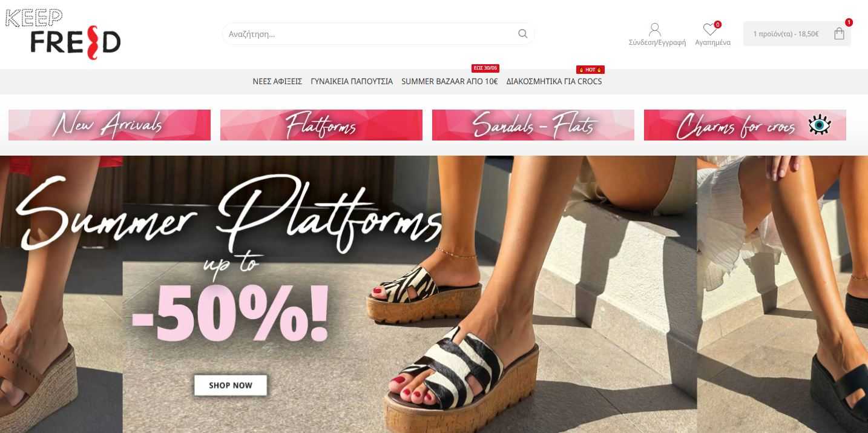Click the Αγαπημένα link text

pyautogui.click(x=712, y=42)
